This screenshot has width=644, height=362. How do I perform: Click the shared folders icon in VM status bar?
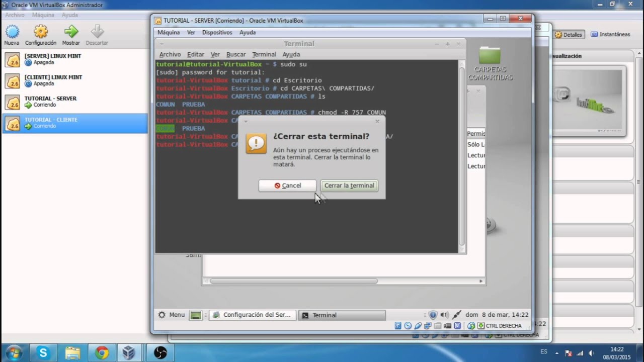click(437, 326)
